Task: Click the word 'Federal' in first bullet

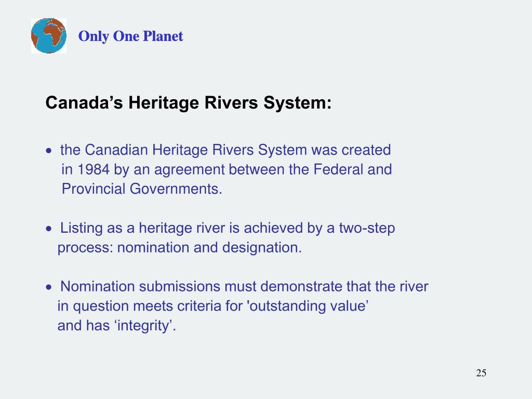Action: 338,169
